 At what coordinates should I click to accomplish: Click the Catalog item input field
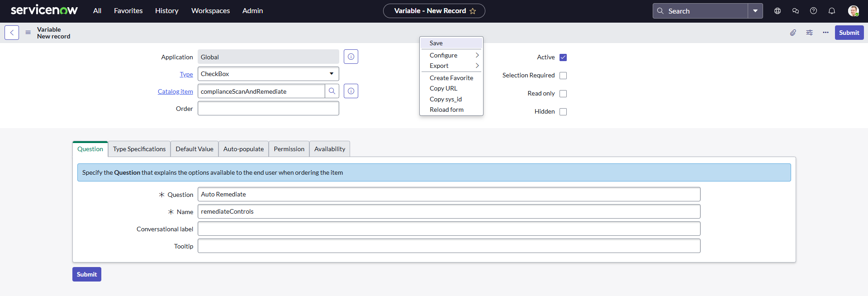click(x=261, y=91)
